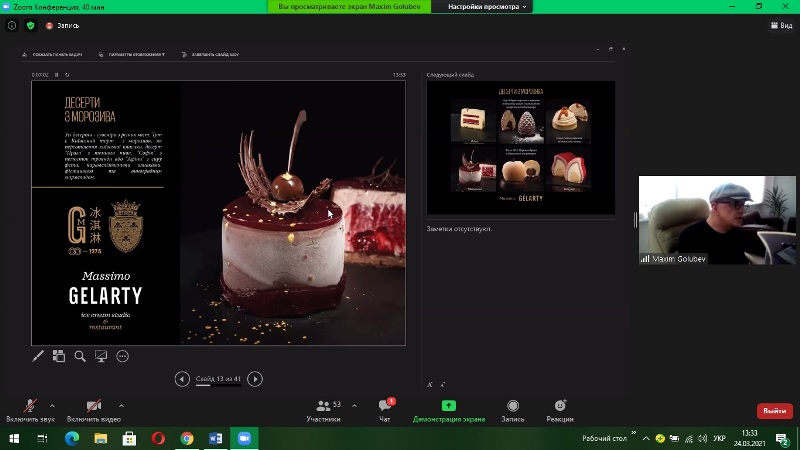Click the slide progress bar under counter
Image resolution: width=800 pixels, height=450 pixels.
(218, 386)
